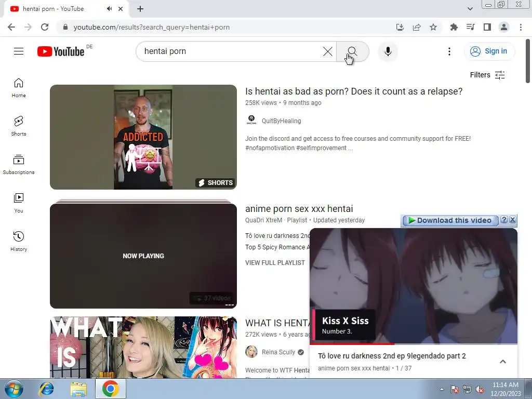This screenshot has height=399, width=532.
Task: Click the magnifying glass search button
Action: [x=353, y=51]
